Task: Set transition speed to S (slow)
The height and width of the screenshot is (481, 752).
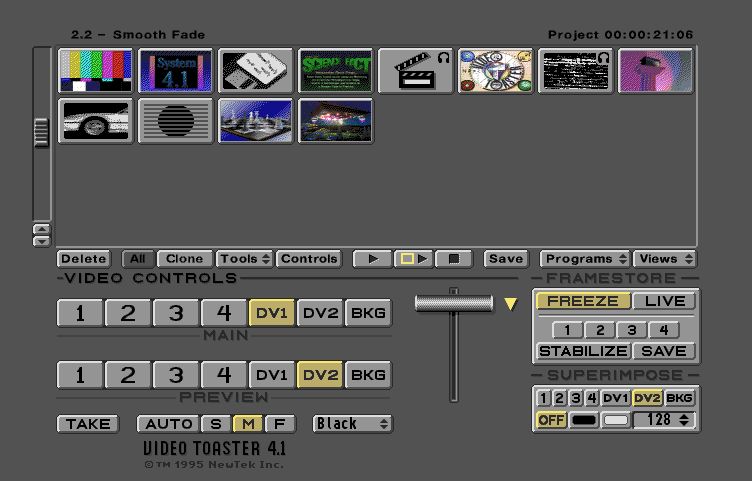Action: point(216,424)
